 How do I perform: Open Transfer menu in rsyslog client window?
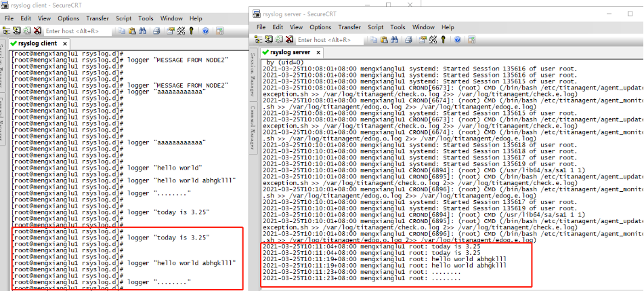click(x=98, y=18)
